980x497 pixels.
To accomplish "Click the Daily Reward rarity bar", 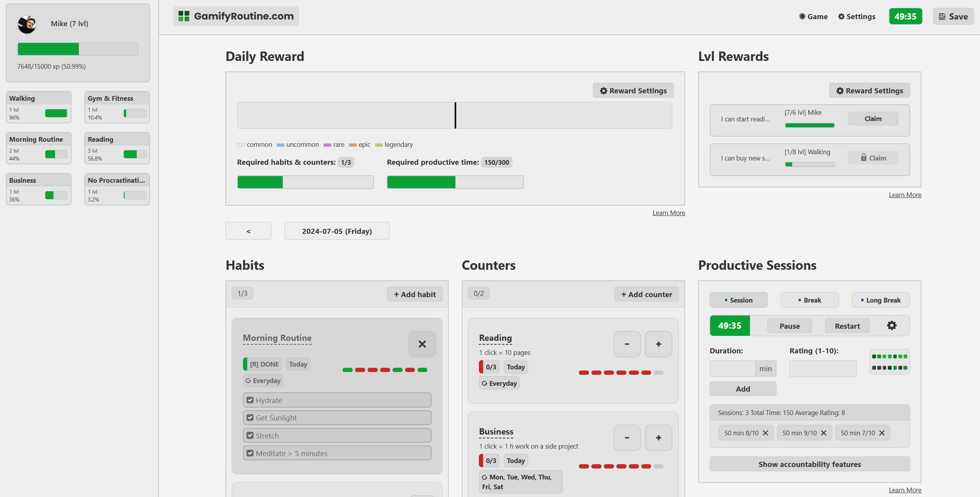I will point(454,115).
